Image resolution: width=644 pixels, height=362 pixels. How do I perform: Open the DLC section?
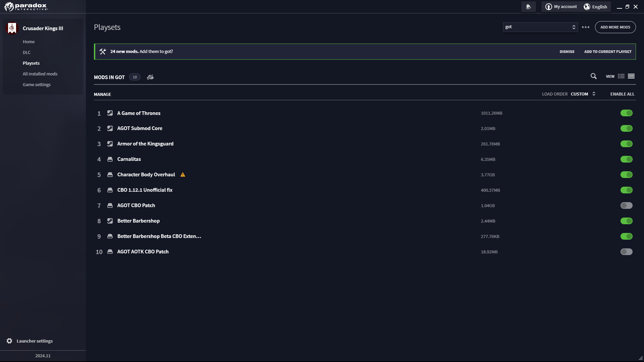pyautogui.click(x=26, y=53)
